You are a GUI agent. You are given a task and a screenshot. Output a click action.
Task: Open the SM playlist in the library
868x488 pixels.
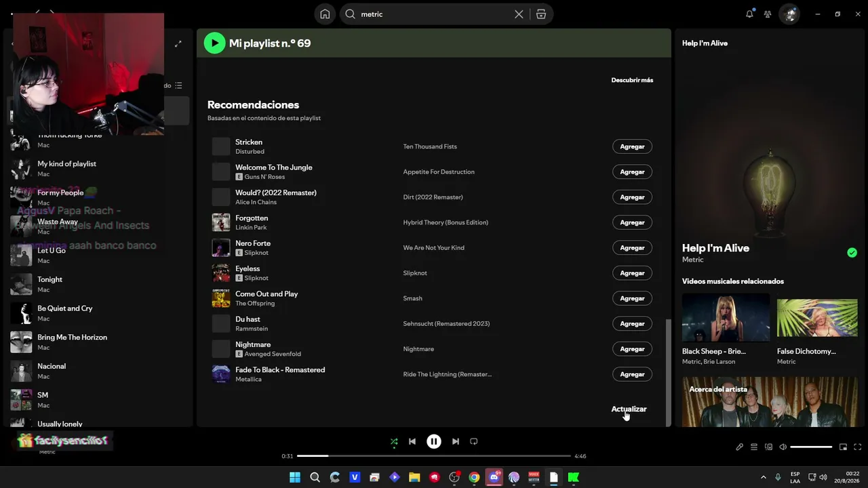(98, 400)
